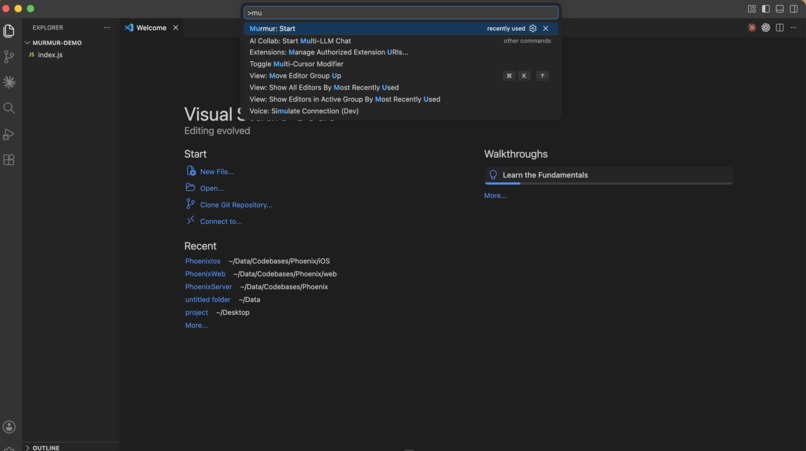Run AI Collab: Start Multi-LLM Chat
The image size is (806, 451).
point(400,41)
